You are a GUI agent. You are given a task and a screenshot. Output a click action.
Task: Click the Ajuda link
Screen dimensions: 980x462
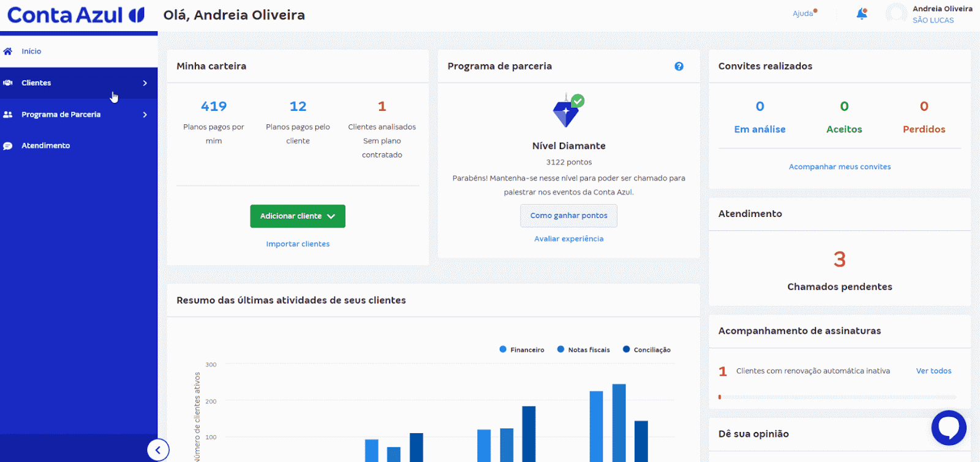click(x=803, y=13)
